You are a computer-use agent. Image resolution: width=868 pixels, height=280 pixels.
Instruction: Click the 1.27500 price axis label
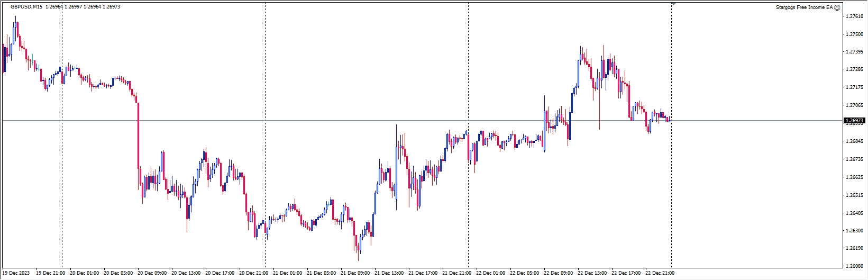tap(854, 34)
